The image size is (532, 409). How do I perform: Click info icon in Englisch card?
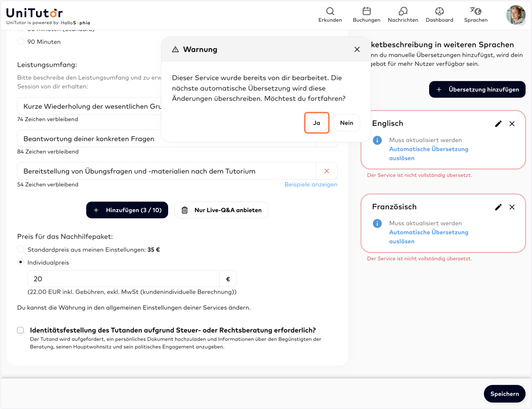[377, 140]
